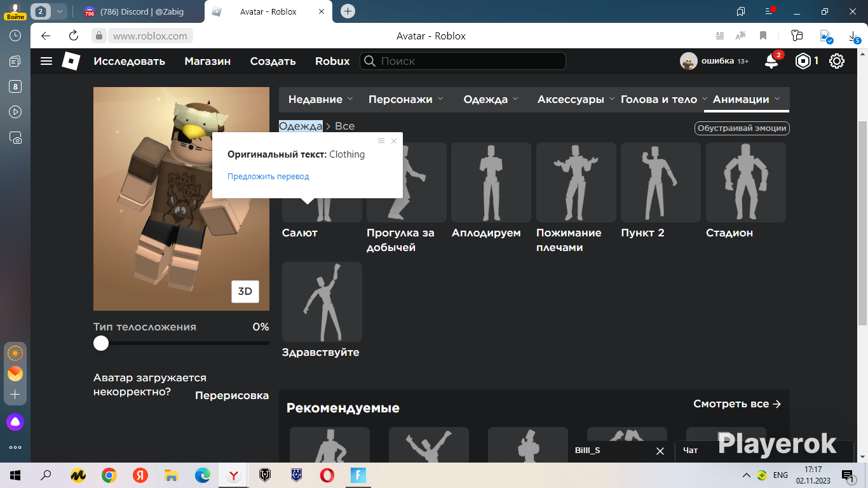The width and height of the screenshot is (868, 488).
Task: Open the settings gear icon
Action: (837, 61)
